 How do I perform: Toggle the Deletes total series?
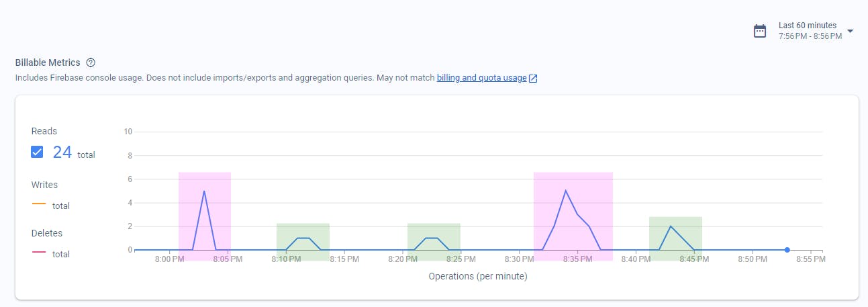50,253
